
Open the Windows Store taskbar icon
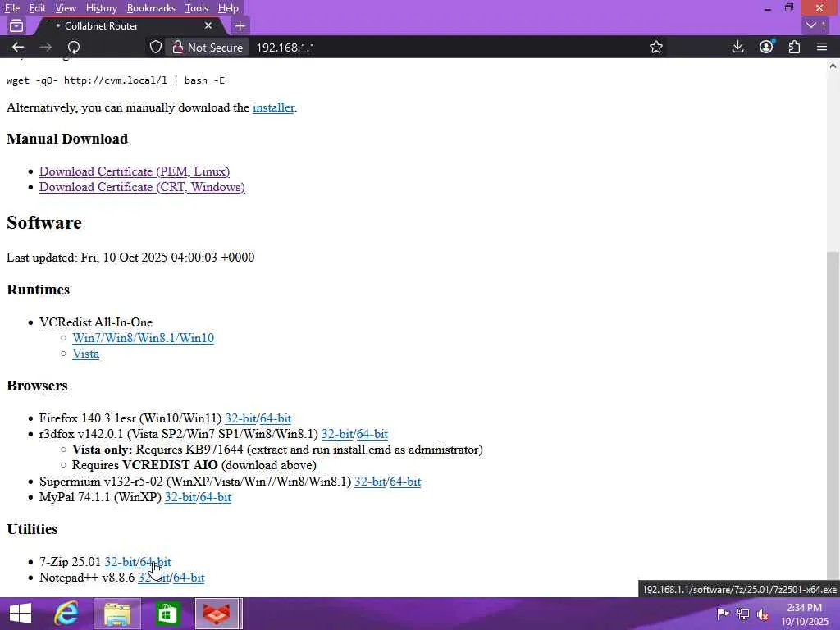click(167, 614)
